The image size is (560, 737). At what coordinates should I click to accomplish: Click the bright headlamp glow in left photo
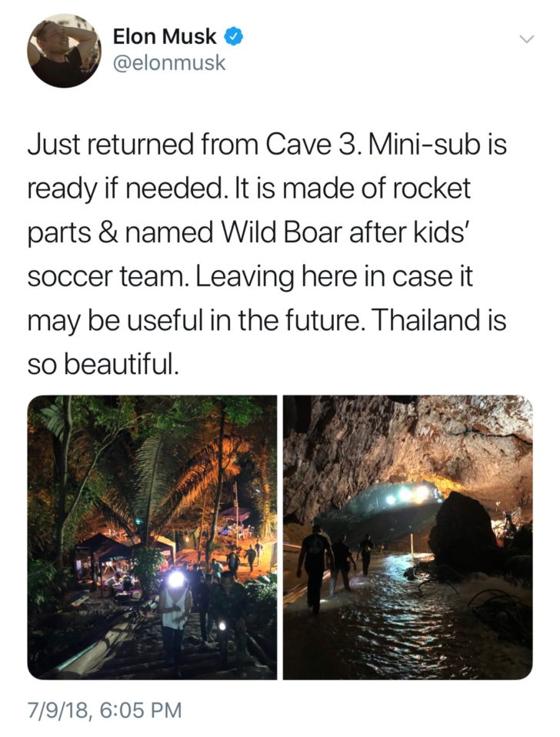(x=176, y=579)
